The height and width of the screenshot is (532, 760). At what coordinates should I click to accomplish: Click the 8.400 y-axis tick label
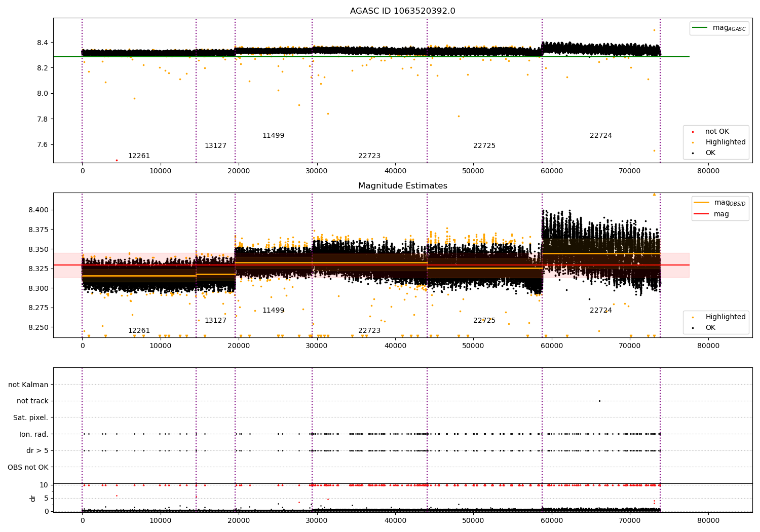38,210
